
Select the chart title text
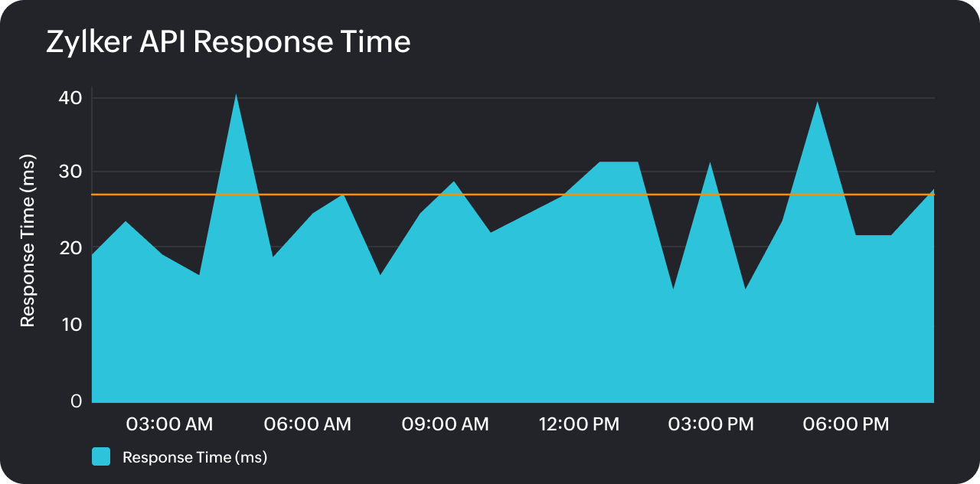[228, 42]
